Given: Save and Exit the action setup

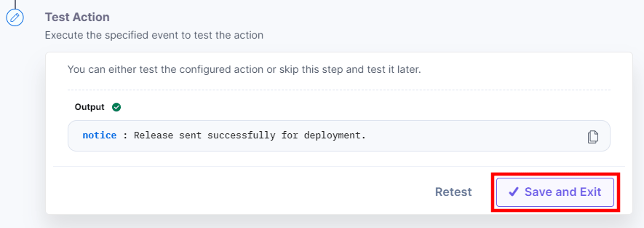Looking at the screenshot, I should tap(555, 192).
